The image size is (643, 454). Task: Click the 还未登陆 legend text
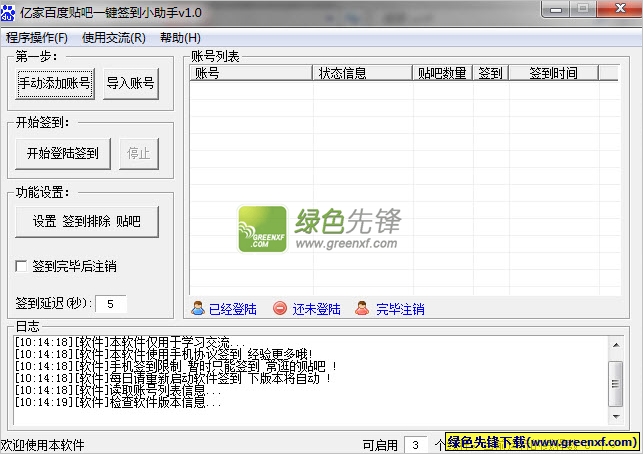click(317, 309)
